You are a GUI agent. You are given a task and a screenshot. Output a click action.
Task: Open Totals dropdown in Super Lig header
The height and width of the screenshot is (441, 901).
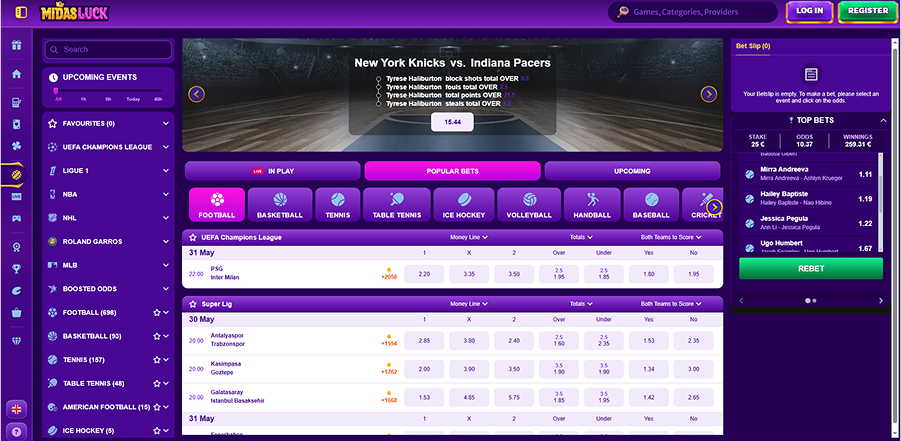pos(581,304)
